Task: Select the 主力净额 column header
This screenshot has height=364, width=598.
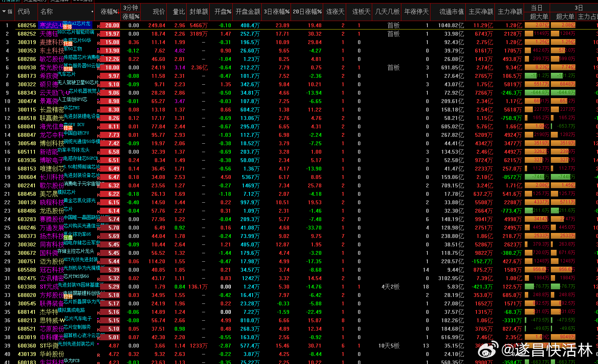Action: pyautogui.click(x=510, y=12)
